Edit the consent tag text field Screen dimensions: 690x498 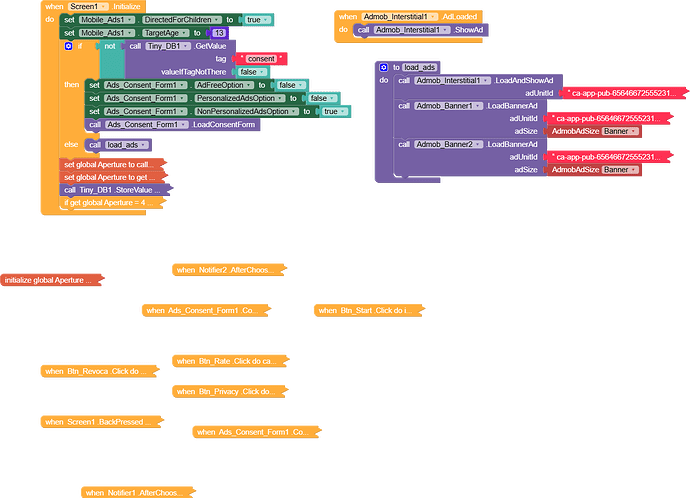(x=261, y=59)
